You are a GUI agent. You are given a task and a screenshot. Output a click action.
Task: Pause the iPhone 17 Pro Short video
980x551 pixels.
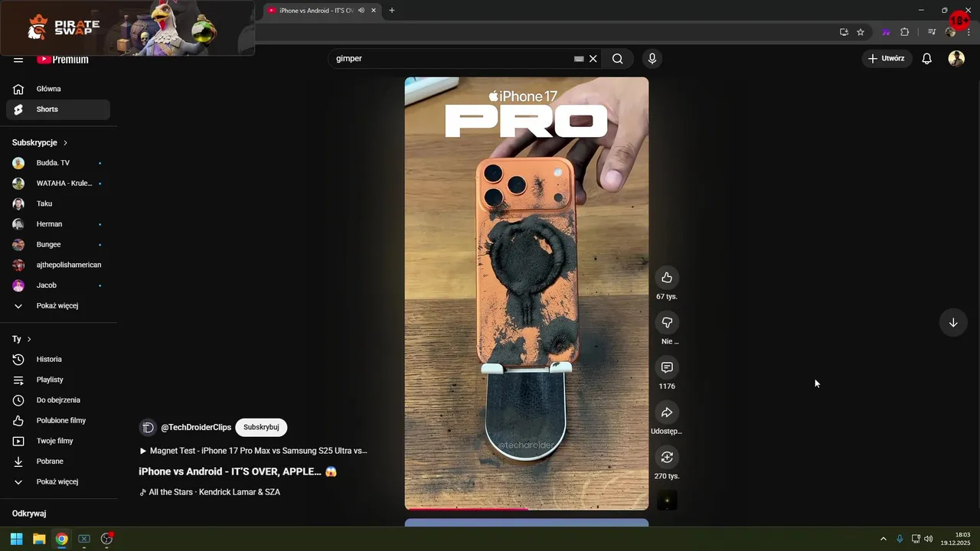tap(527, 293)
